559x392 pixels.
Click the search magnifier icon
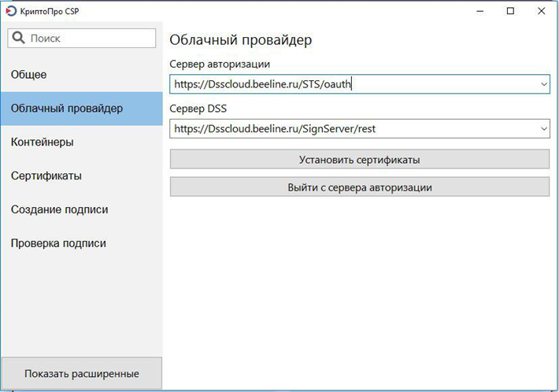point(19,38)
